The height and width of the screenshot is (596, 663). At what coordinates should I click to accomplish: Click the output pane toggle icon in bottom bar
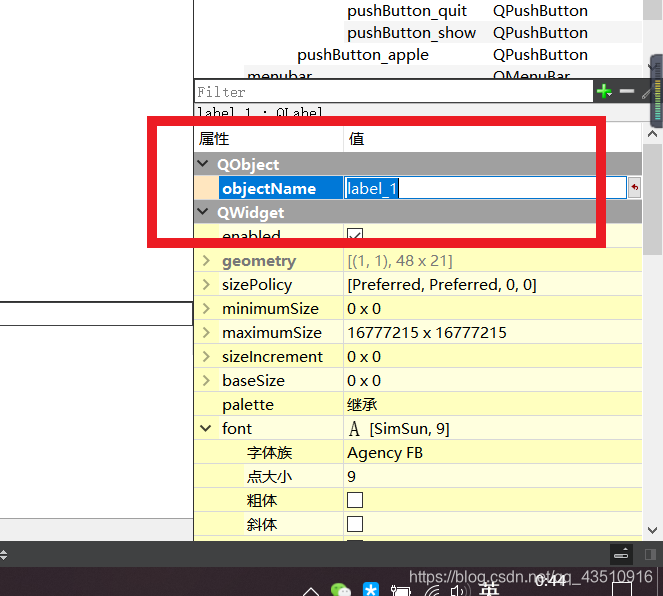coord(621,554)
